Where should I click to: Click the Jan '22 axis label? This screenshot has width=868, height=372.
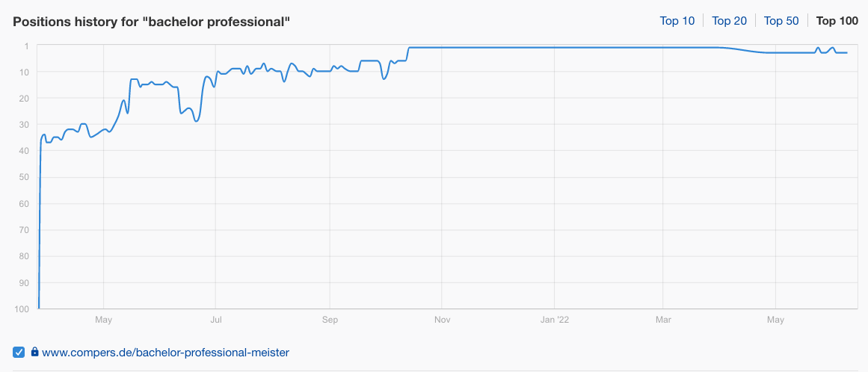tap(554, 320)
